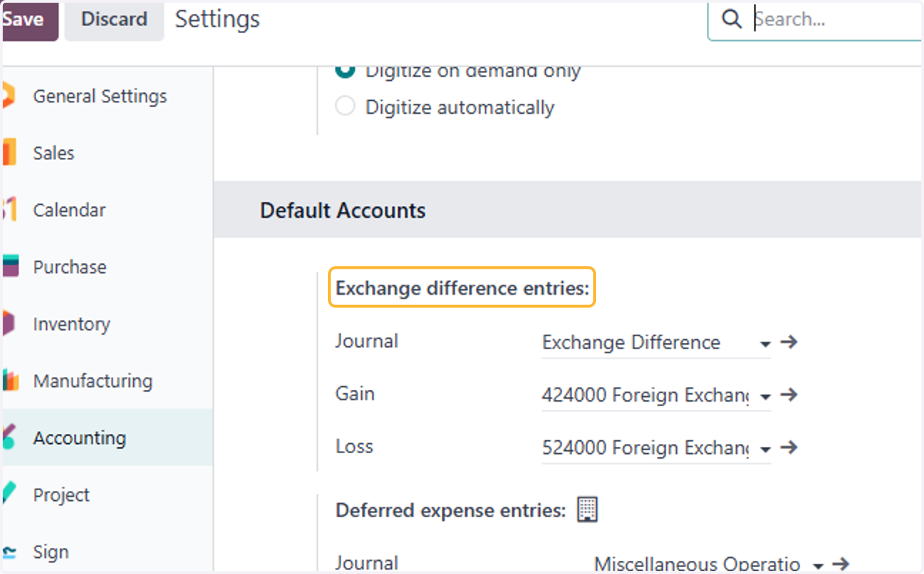
Task: Click the Discard button
Action: tap(114, 20)
